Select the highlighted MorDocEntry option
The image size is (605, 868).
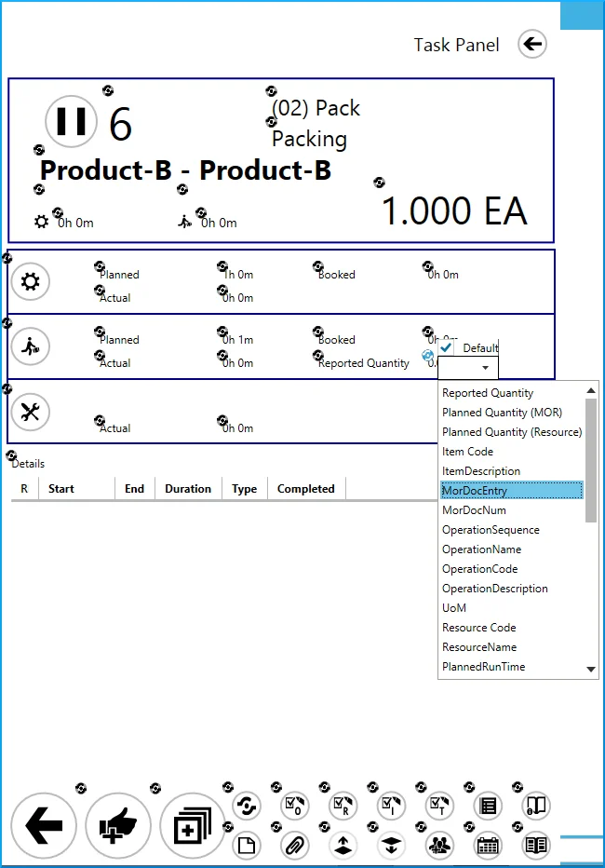(x=512, y=491)
